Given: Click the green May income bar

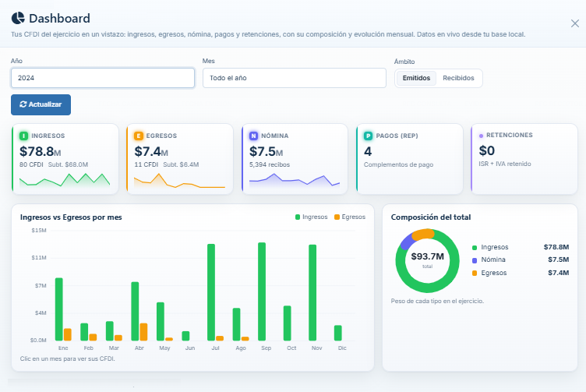Looking at the screenshot, I should (x=161, y=321).
